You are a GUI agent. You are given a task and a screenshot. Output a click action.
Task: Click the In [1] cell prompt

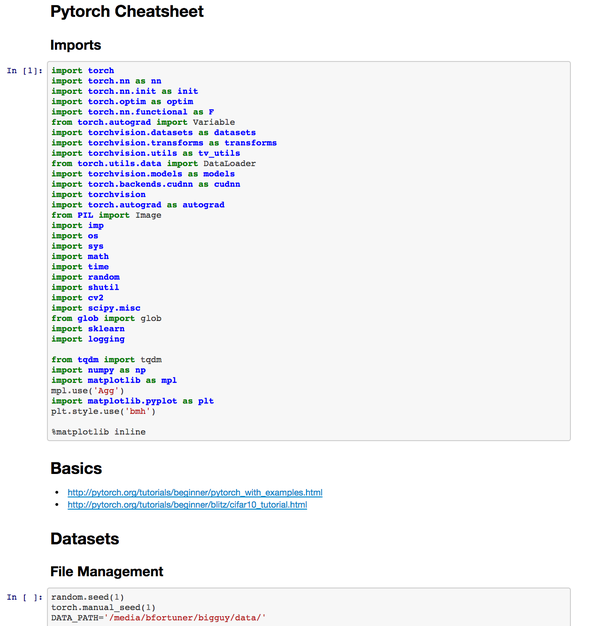(24, 71)
